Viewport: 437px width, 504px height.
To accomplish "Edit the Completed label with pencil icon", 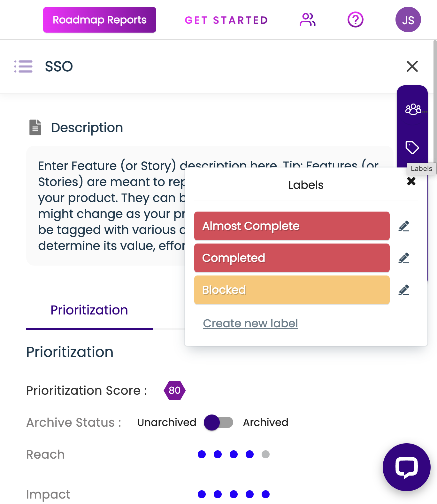I will pyautogui.click(x=404, y=258).
